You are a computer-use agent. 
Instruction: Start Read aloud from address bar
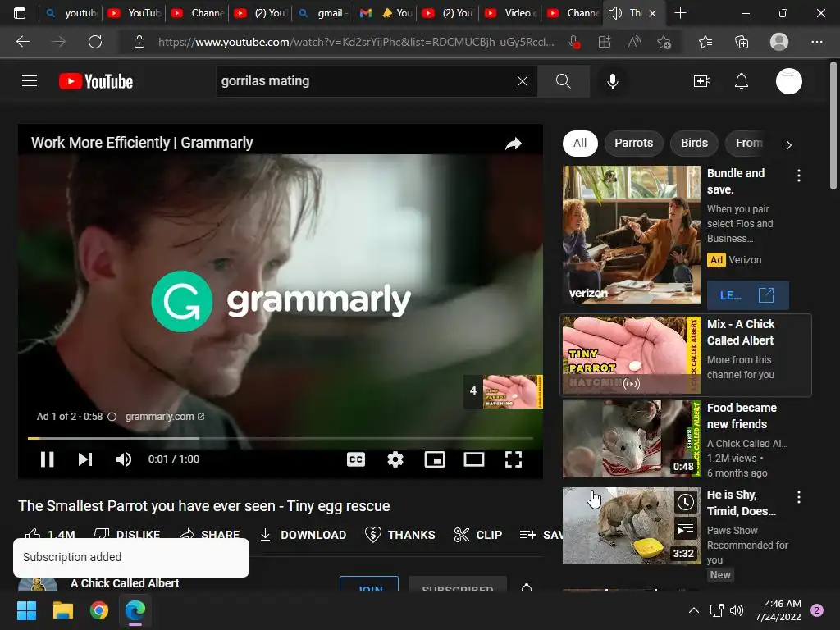[x=634, y=42]
